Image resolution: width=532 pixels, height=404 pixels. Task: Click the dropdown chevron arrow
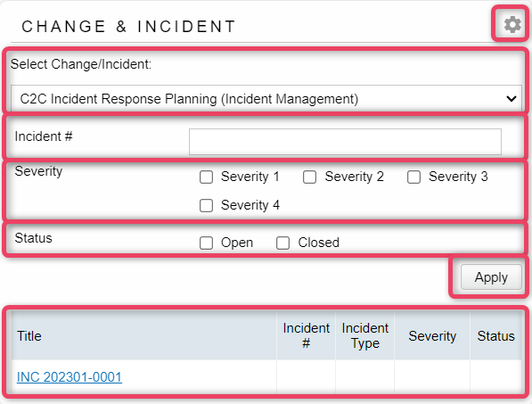pos(511,99)
